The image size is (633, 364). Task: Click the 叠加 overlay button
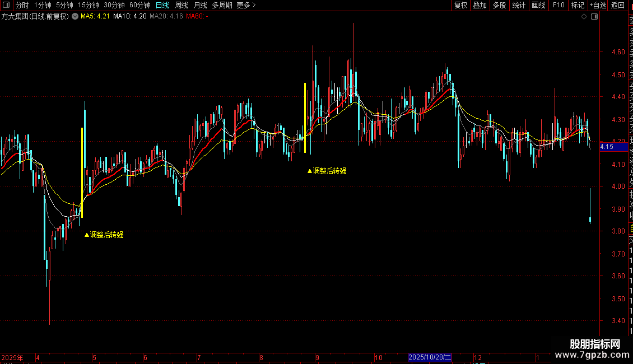[480, 5]
